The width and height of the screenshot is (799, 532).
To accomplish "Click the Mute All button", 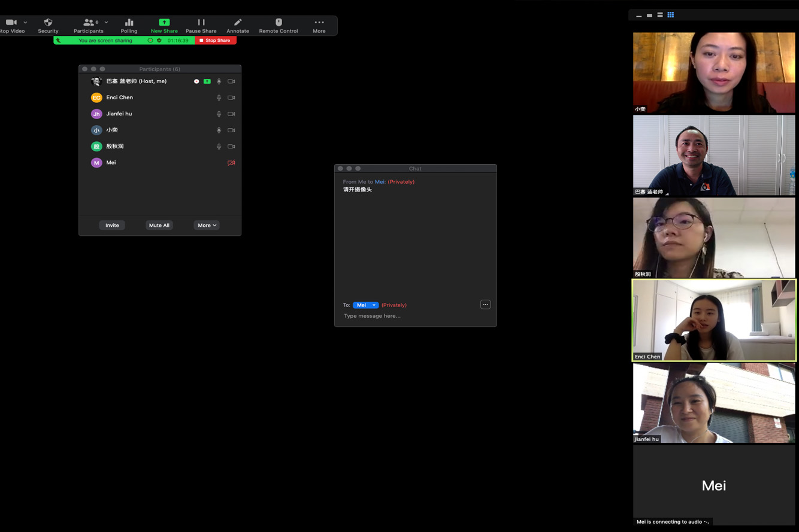I will 159,226.
